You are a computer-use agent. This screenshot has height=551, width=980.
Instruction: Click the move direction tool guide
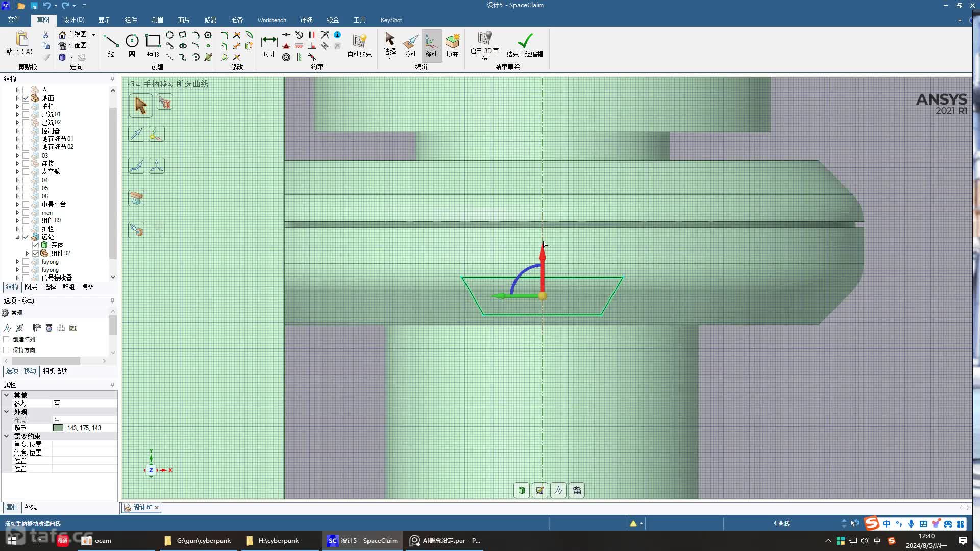136,134
